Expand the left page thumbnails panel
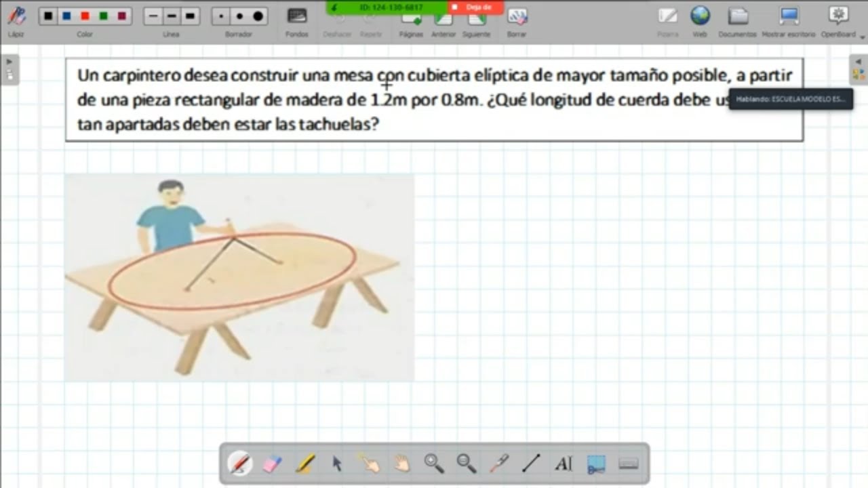 [9, 69]
